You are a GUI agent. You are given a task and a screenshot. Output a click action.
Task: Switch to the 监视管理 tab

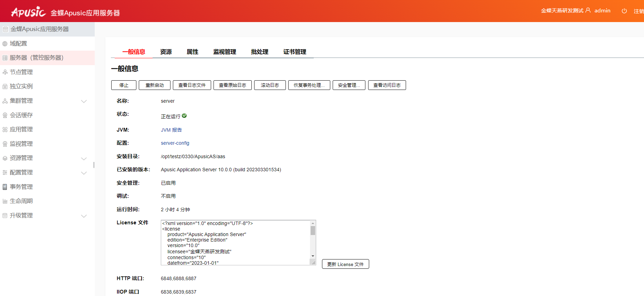pos(225,52)
